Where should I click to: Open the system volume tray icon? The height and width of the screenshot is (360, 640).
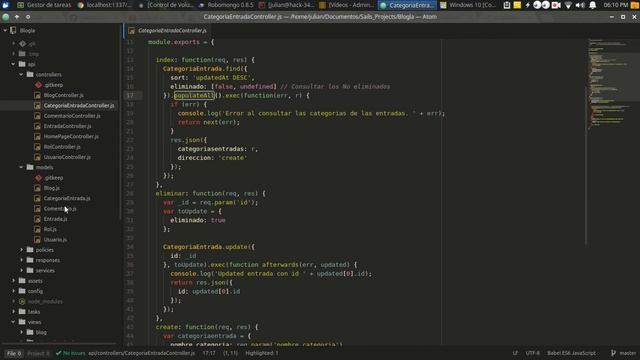point(580,5)
